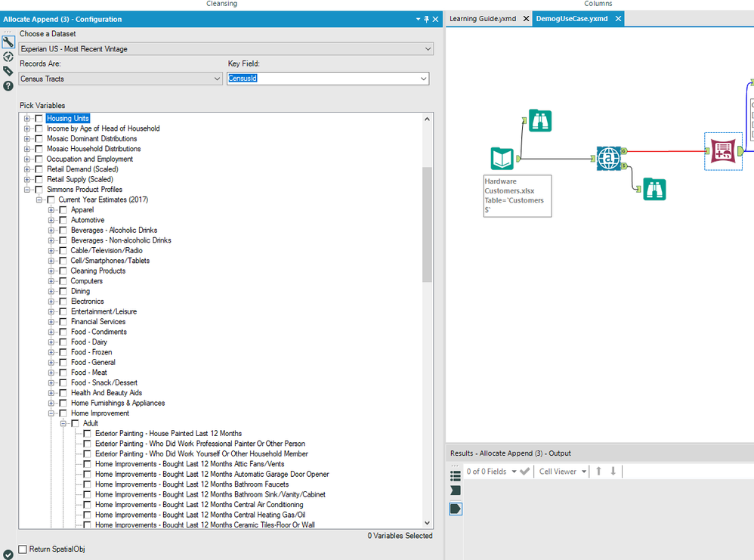Viewport: 754px width, 560px height.
Task: Click the 0 of 0 Fields selector
Action: tap(491, 472)
